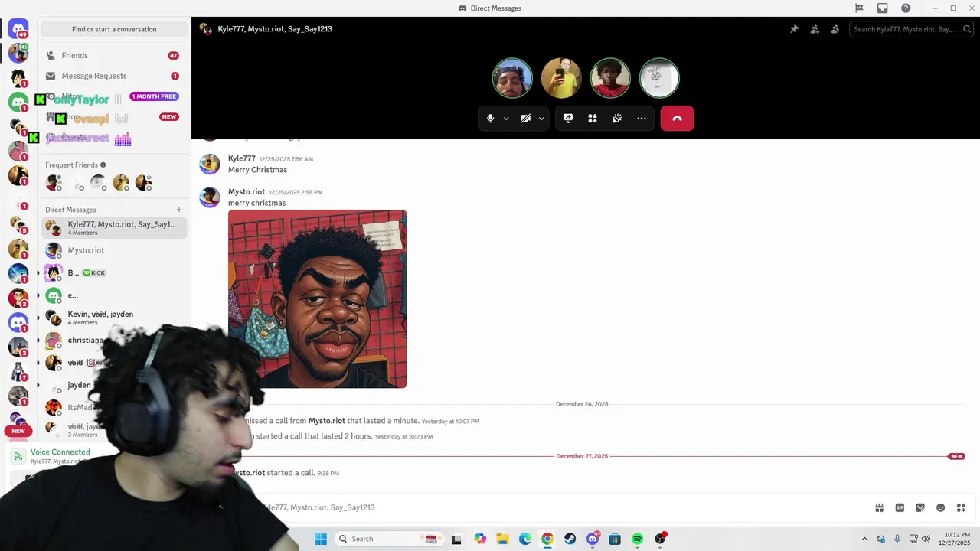980x551 pixels.
Task: Click the red NEW unread messages divider badge
Action: coord(956,456)
